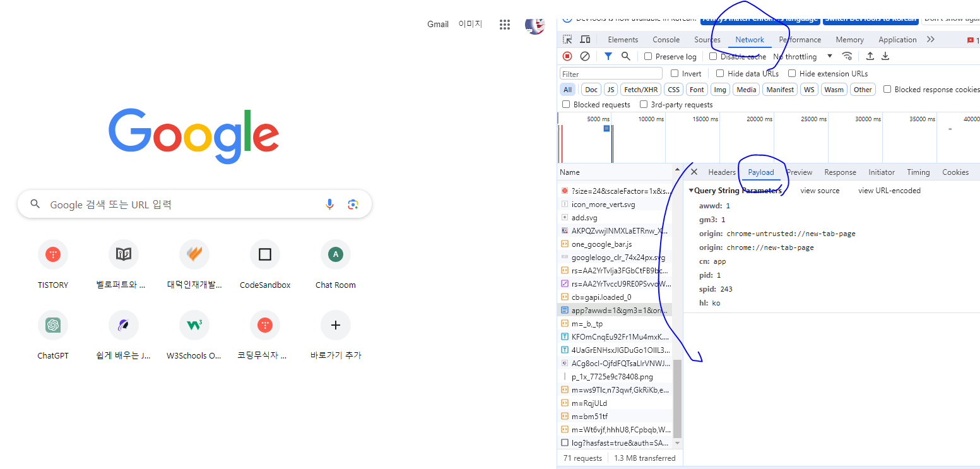Check Hide extension URLs

tap(792, 73)
